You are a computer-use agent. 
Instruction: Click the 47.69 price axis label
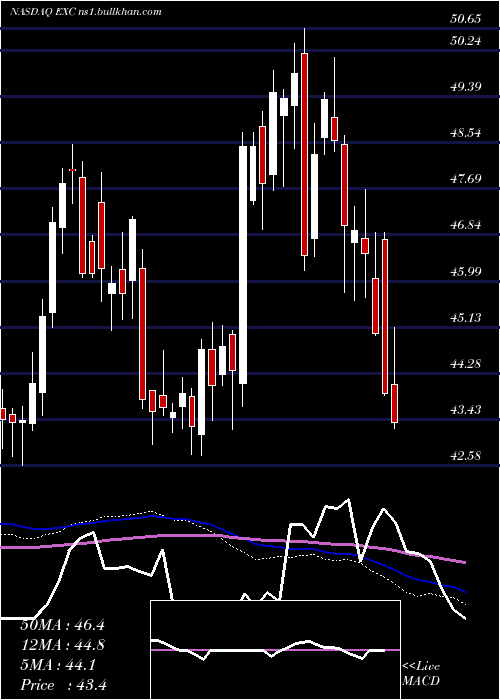click(x=466, y=179)
